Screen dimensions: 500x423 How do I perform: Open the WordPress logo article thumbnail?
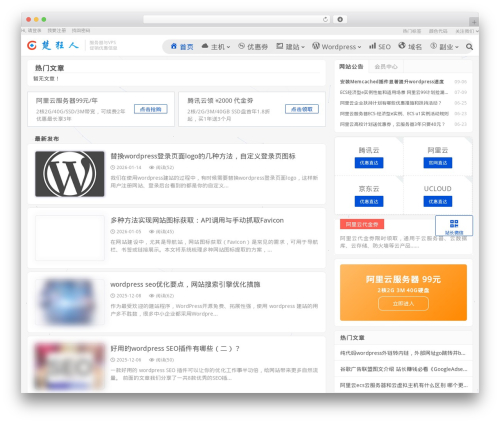[x=70, y=174]
